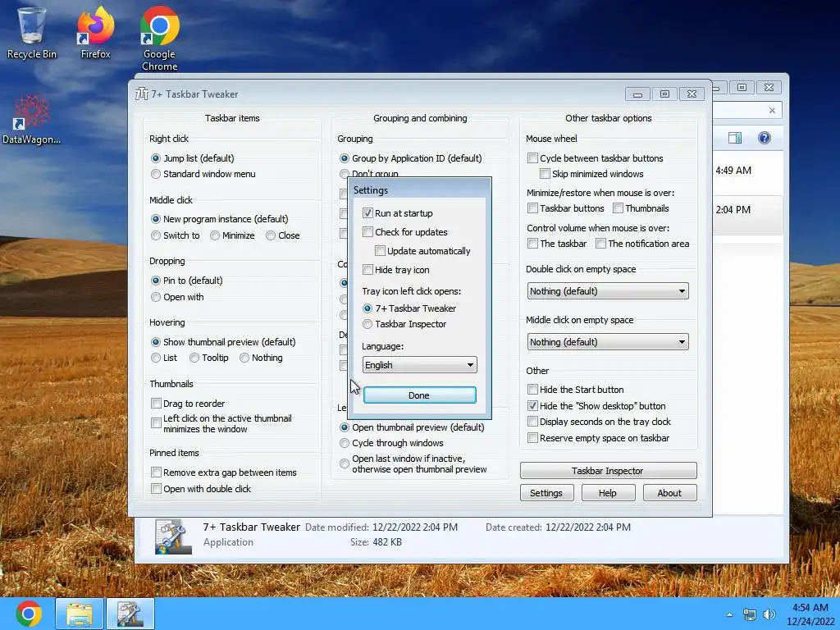
Task: Click Settings button in Tweaker window
Action: tap(546, 493)
